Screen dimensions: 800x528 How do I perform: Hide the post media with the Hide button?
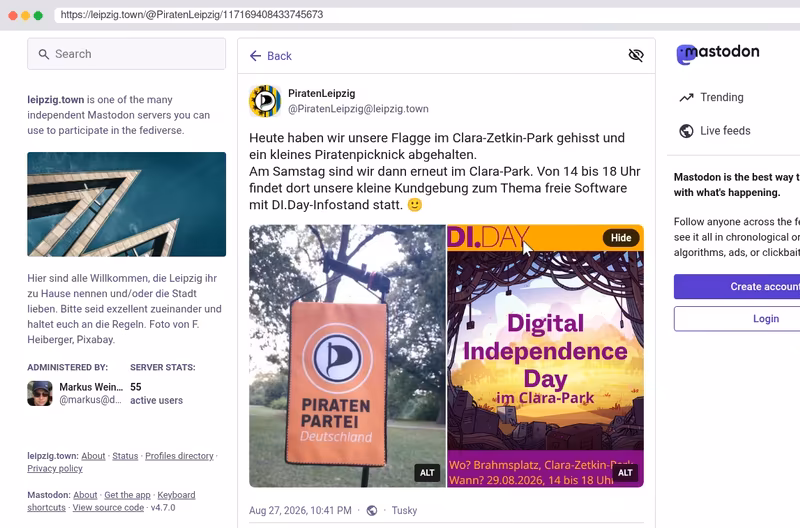[621, 238]
